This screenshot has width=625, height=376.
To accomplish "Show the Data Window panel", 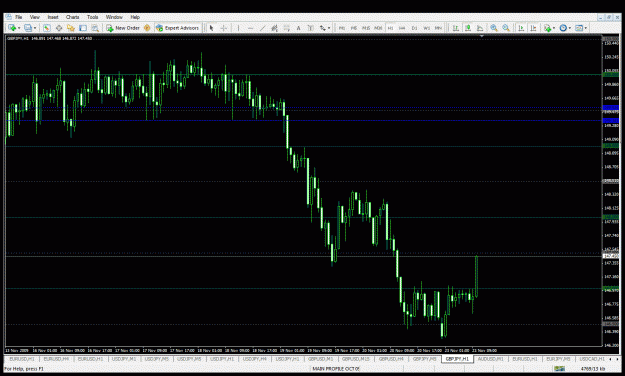I will tap(59, 28).
